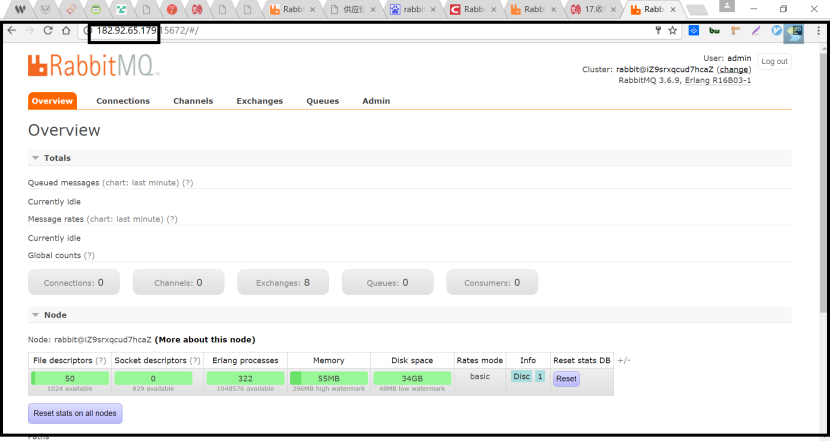Open the Erlang R16B03-1 version link
The image size is (830, 441).
(718, 80)
